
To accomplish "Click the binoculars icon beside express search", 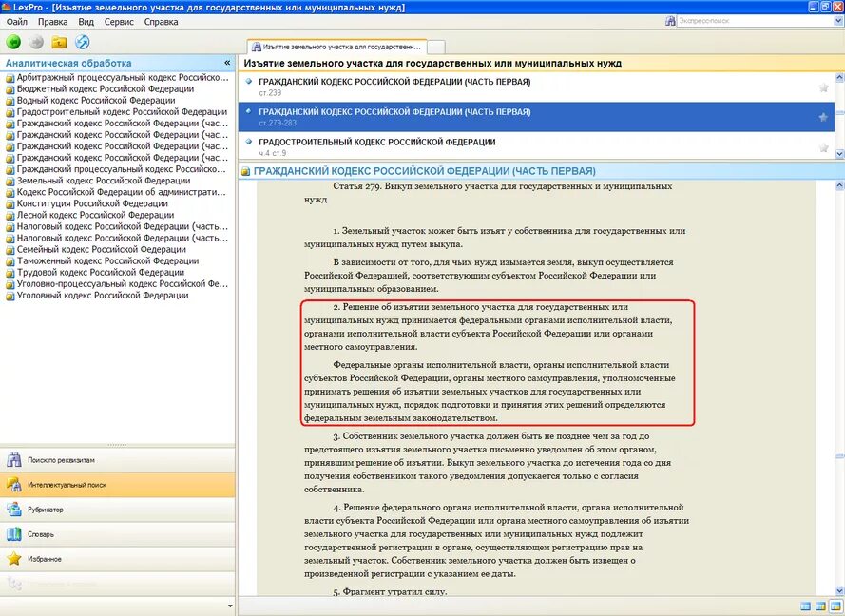I will click(670, 21).
